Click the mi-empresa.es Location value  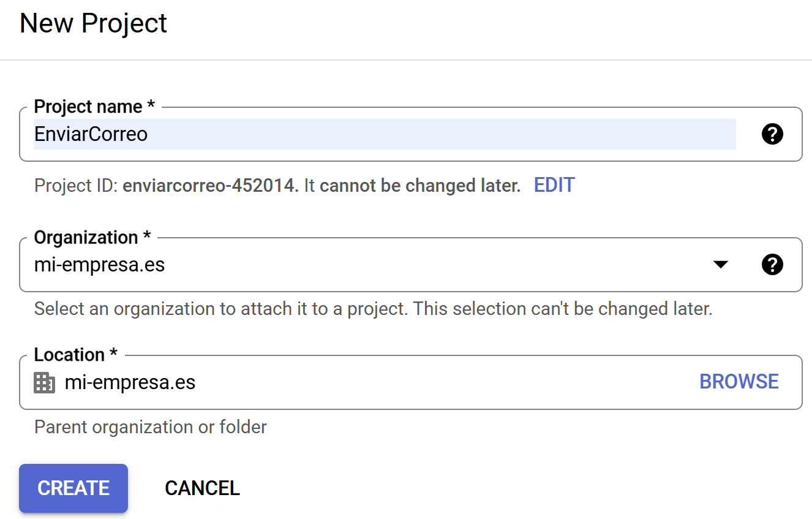(x=130, y=382)
